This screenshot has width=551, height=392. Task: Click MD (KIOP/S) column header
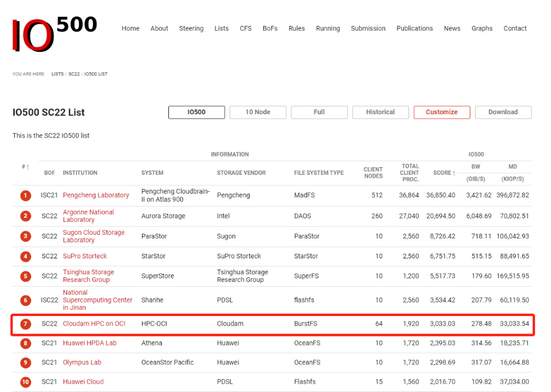point(513,173)
